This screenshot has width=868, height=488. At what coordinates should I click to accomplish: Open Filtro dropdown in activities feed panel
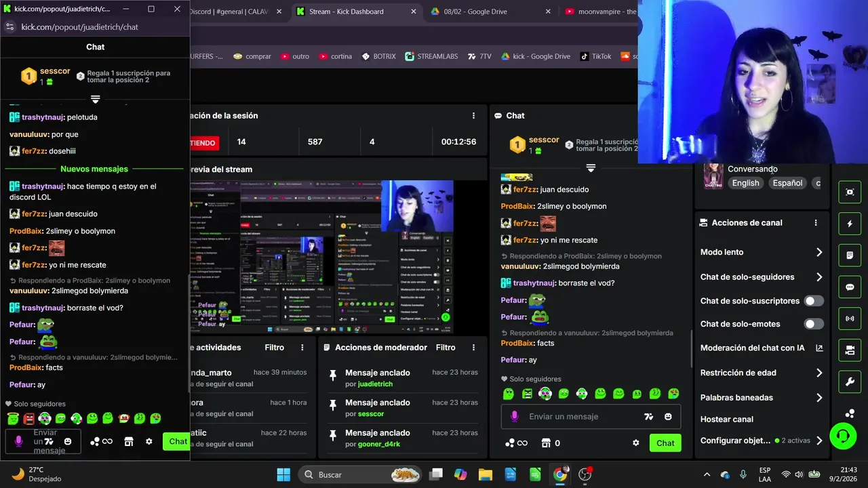(275, 347)
